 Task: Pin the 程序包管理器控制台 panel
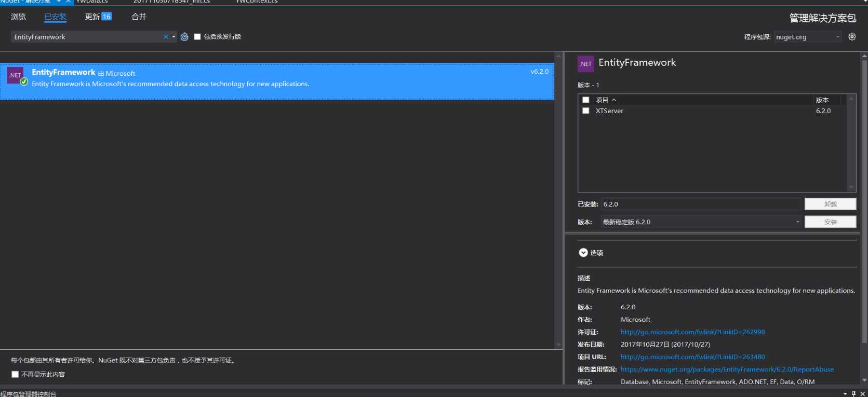(x=853, y=394)
